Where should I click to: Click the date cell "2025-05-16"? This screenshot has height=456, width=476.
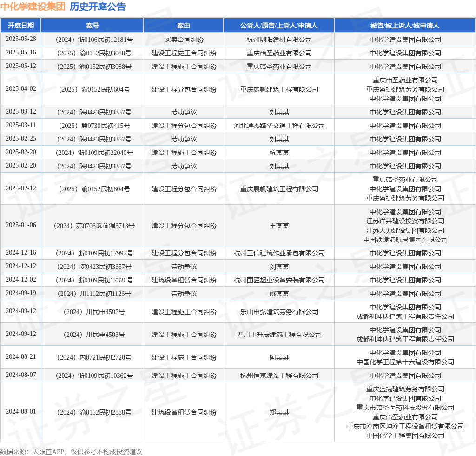point(20,52)
